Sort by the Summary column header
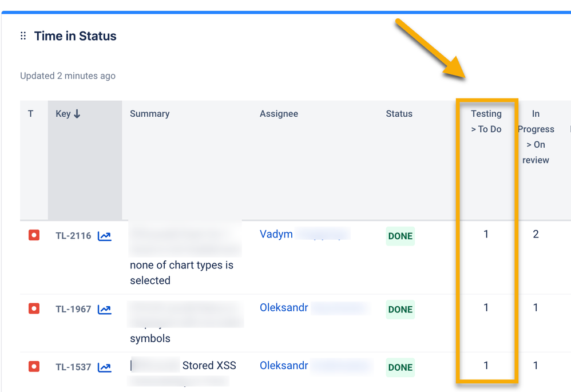Screen dimensions: 571x392 (149, 114)
